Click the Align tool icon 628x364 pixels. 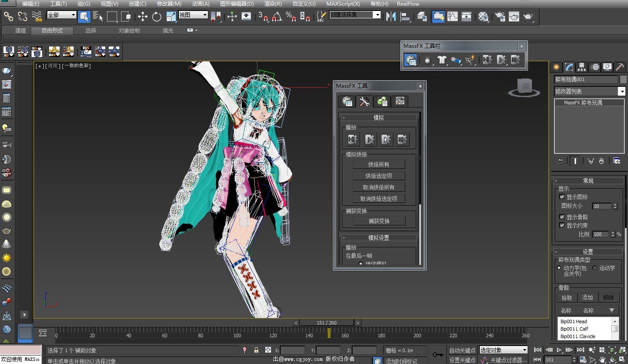pyautogui.click(x=406, y=17)
